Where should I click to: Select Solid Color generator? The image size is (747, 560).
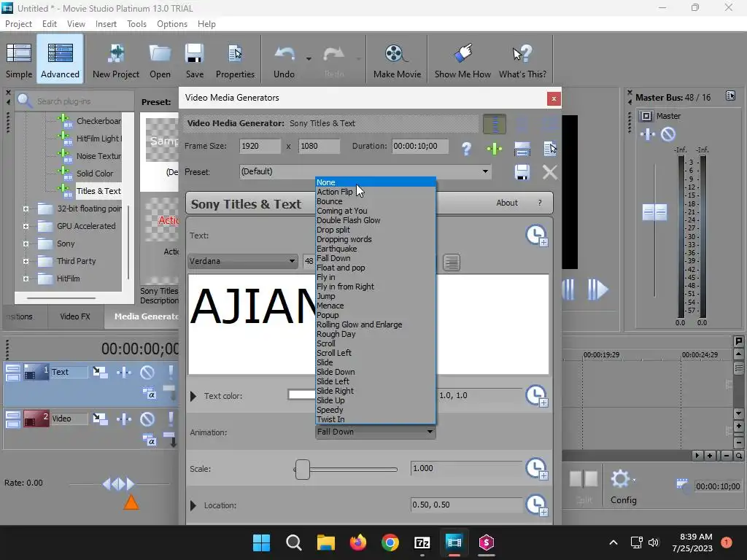pos(95,174)
